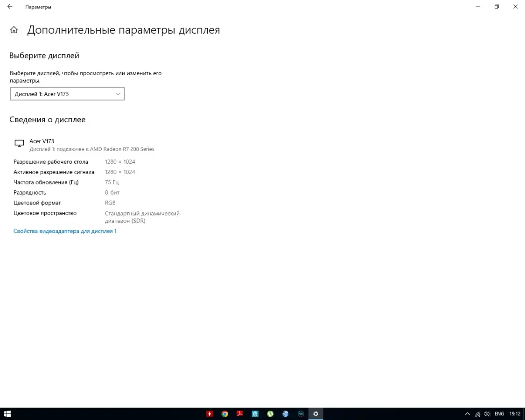Open adapter properties link for display 1
Image resolution: width=525 pixels, height=420 pixels.
click(x=65, y=231)
